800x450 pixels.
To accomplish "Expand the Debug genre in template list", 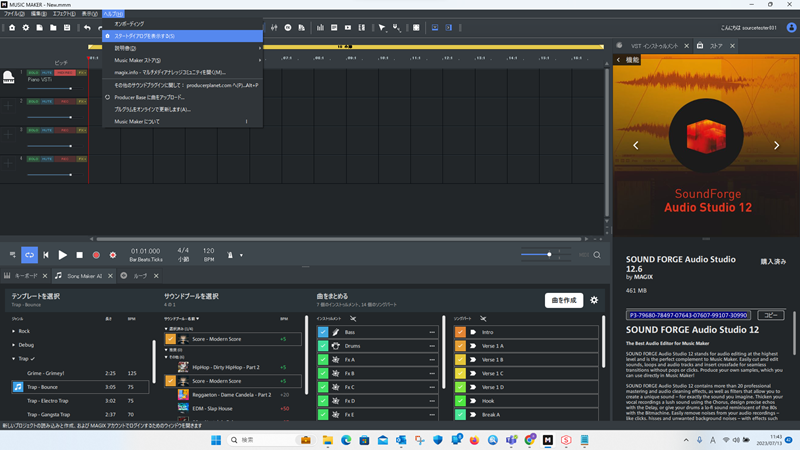I will (14, 345).
